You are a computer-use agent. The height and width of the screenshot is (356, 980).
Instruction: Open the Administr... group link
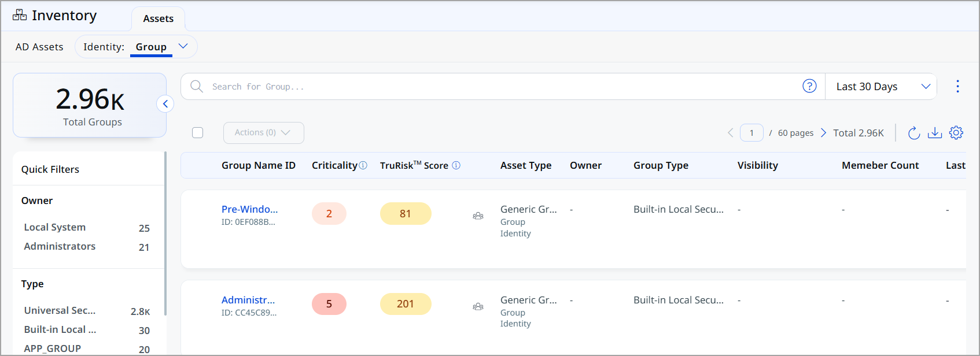(x=248, y=300)
